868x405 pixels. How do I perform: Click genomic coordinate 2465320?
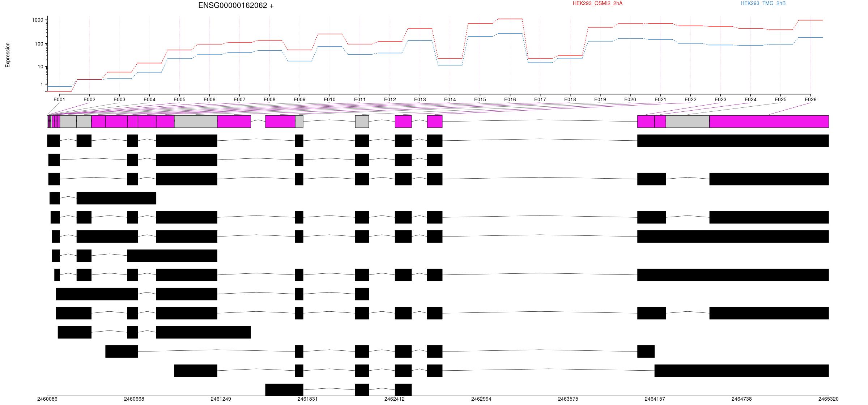828,399
